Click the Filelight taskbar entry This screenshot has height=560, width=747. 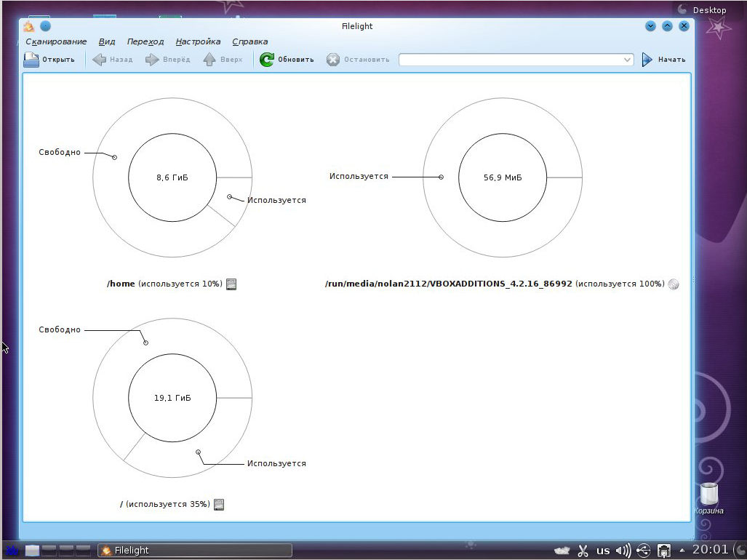pyautogui.click(x=195, y=551)
